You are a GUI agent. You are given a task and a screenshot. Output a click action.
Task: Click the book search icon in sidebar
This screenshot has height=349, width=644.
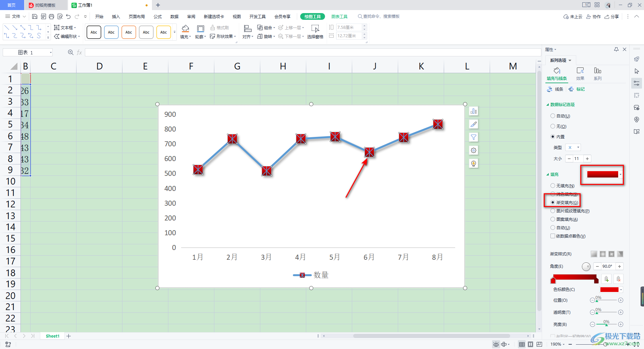coord(637,132)
